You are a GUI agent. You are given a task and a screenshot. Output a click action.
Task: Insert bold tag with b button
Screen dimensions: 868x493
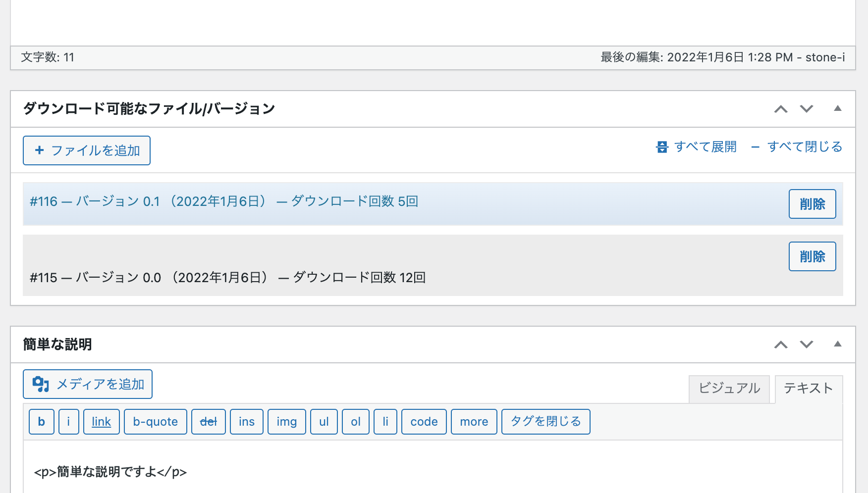(x=42, y=422)
